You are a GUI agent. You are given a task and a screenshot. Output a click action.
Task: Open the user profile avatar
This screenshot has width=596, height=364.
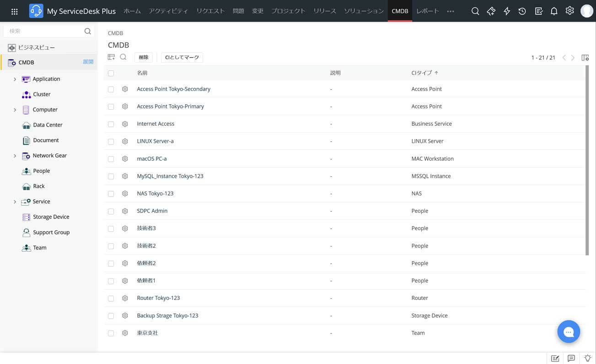[586, 11]
